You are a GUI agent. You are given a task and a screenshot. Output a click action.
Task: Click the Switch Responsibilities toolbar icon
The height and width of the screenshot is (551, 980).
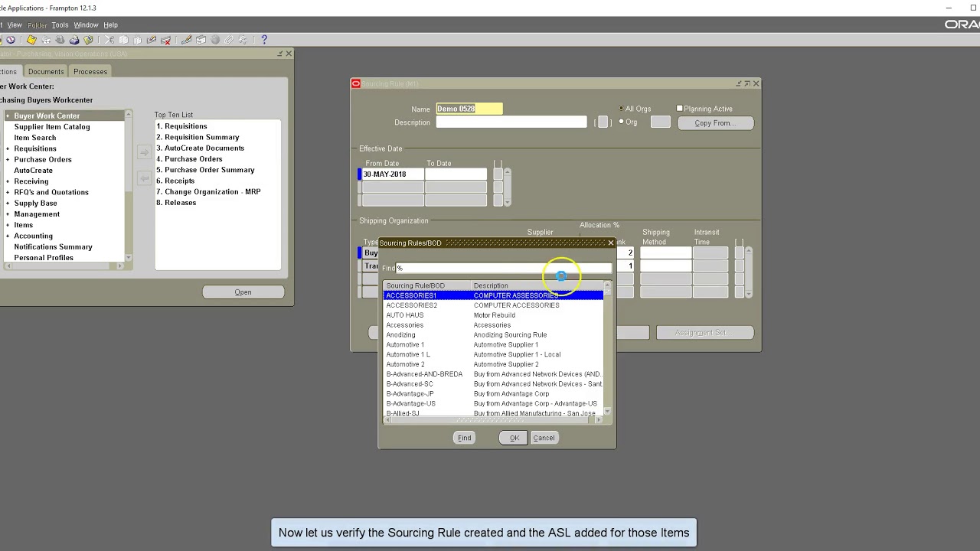click(x=60, y=40)
